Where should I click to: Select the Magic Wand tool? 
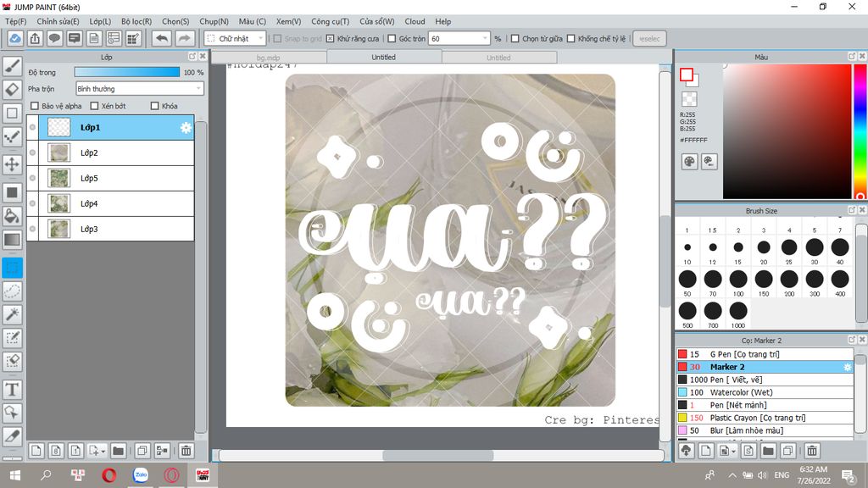tap(12, 314)
